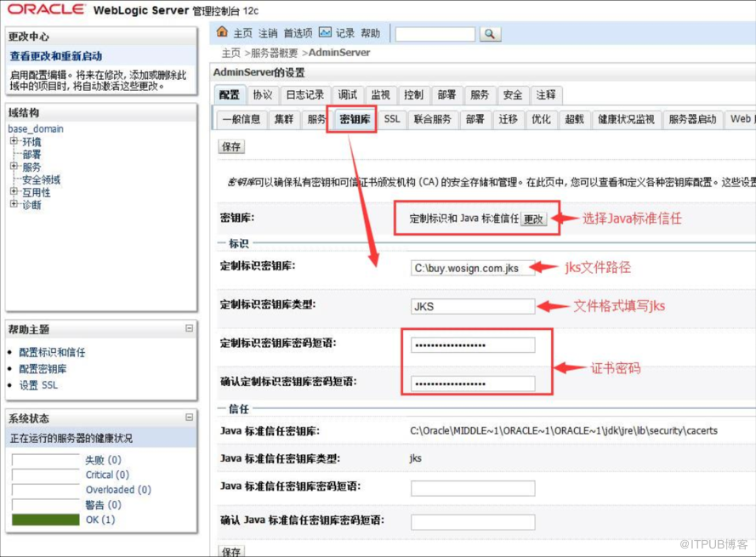This screenshot has width=756, height=557.
Task: Open the 注释 tab
Action: [x=546, y=94]
